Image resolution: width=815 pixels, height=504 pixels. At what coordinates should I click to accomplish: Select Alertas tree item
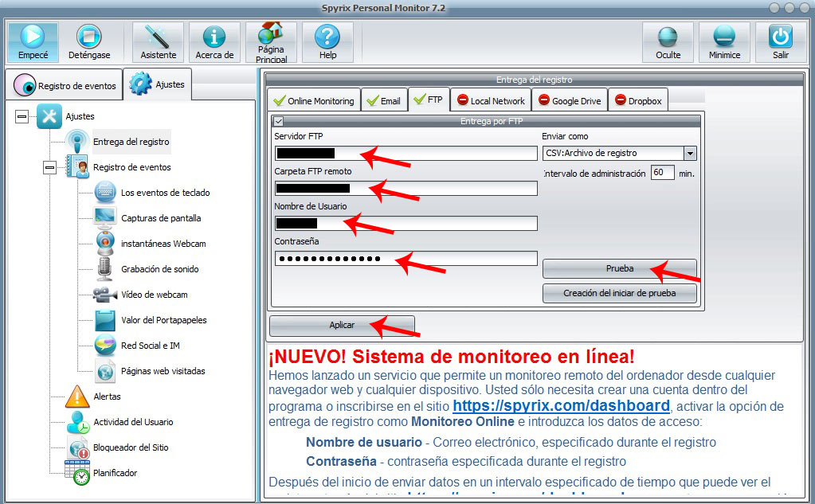click(107, 397)
